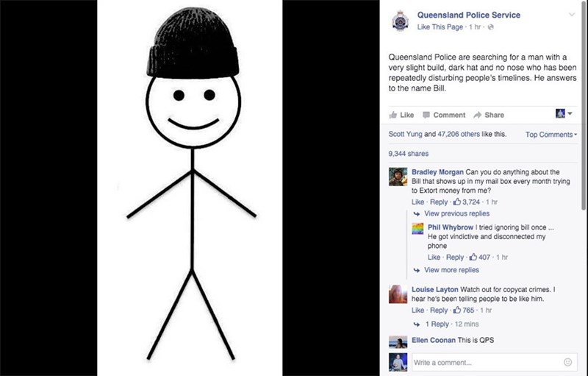Viewport: 588px width, 376px height.
Task: Click the globe privacy icon beside 1 hr
Action: tap(490, 27)
